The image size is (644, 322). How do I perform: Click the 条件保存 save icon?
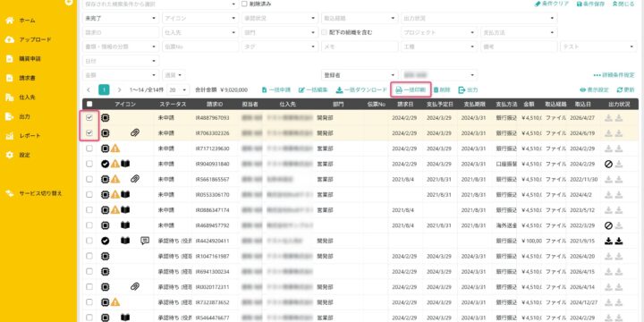[x=579, y=4]
